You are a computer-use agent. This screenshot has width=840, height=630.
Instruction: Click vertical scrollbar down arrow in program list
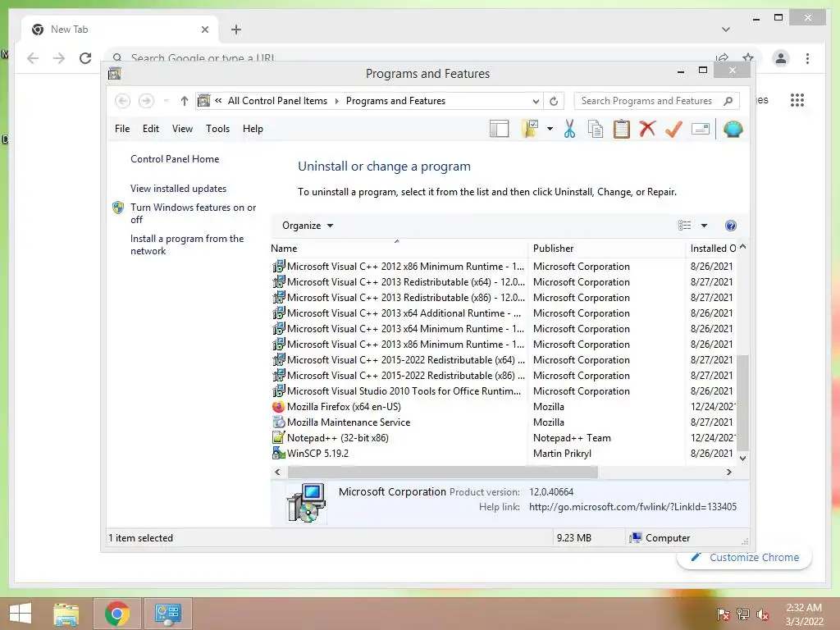pos(742,458)
